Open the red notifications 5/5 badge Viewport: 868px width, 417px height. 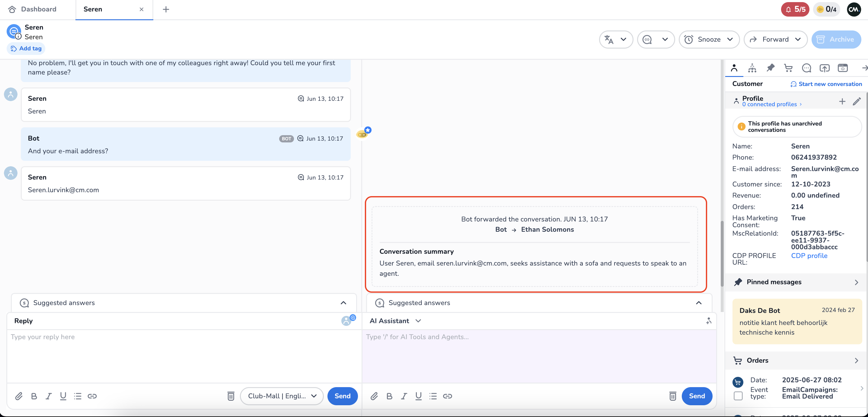[x=795, y=9]
